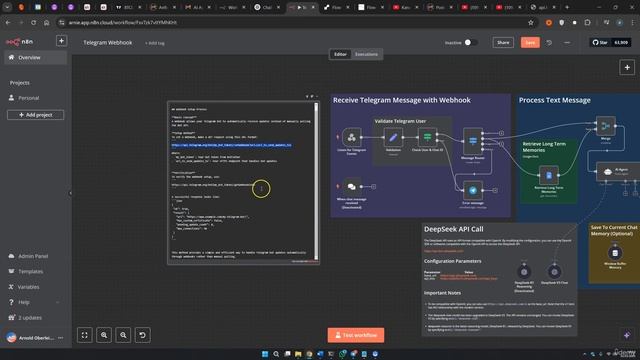Select the Telegram Webhook workflow name

[x=108, y=42]
